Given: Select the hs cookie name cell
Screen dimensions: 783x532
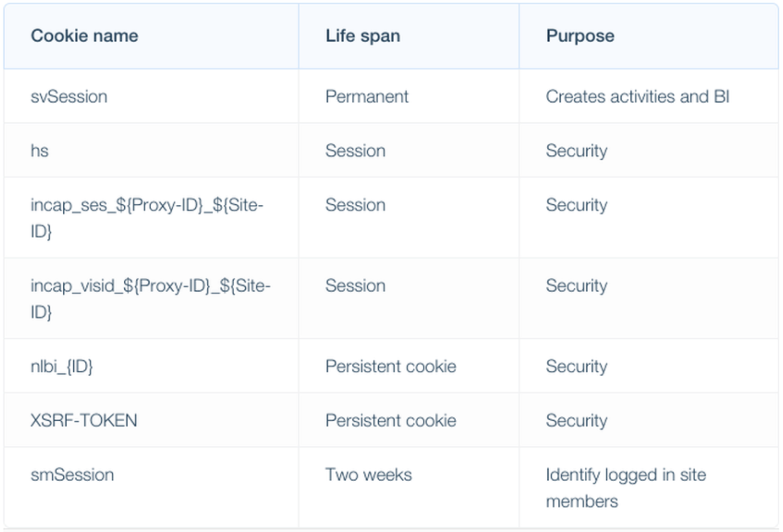Looking at the screenshot, I should [40, 151].
